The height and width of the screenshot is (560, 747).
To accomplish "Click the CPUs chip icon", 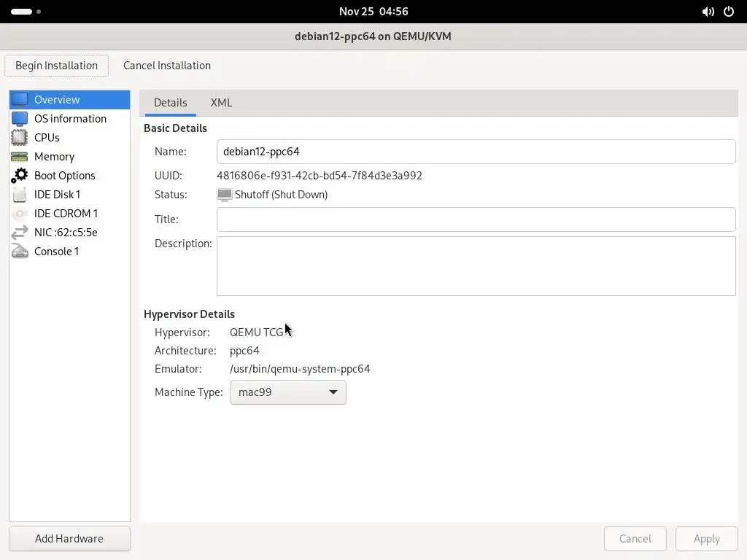I will tap(20, 138).
